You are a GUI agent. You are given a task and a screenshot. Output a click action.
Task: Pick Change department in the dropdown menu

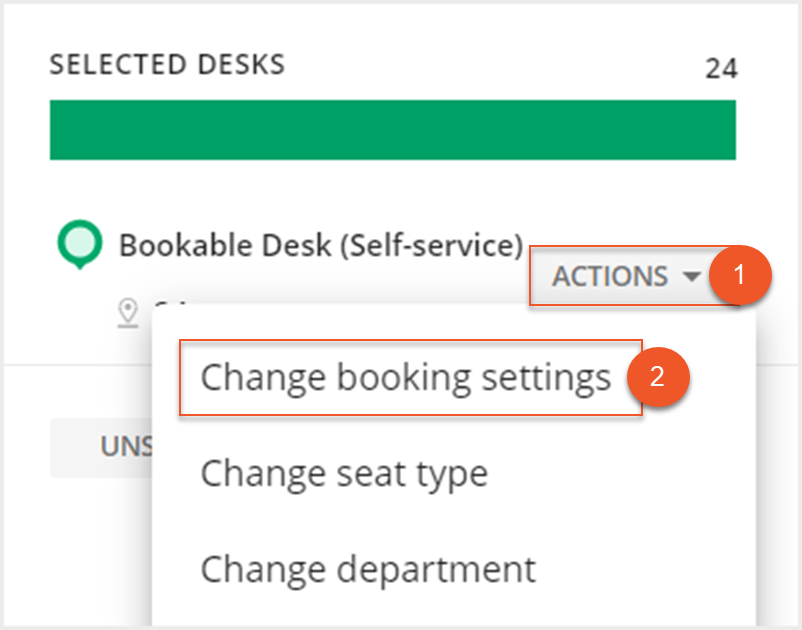click(366, 569)
